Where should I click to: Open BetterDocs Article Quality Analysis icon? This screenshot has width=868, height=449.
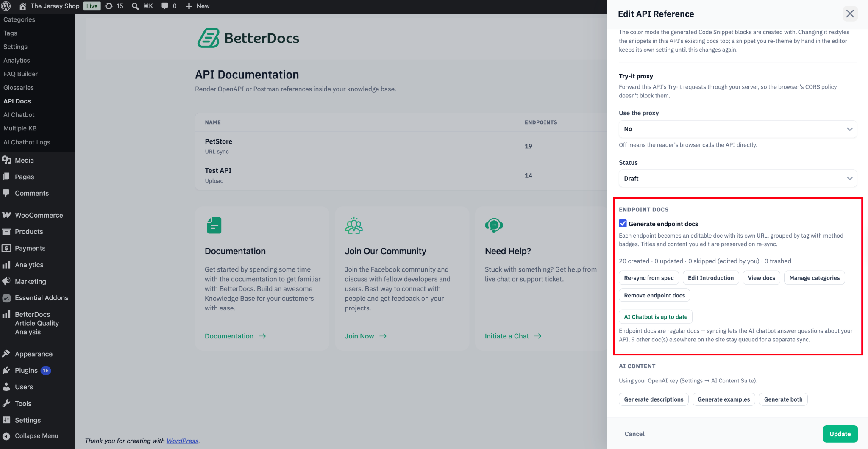point(6,314)
